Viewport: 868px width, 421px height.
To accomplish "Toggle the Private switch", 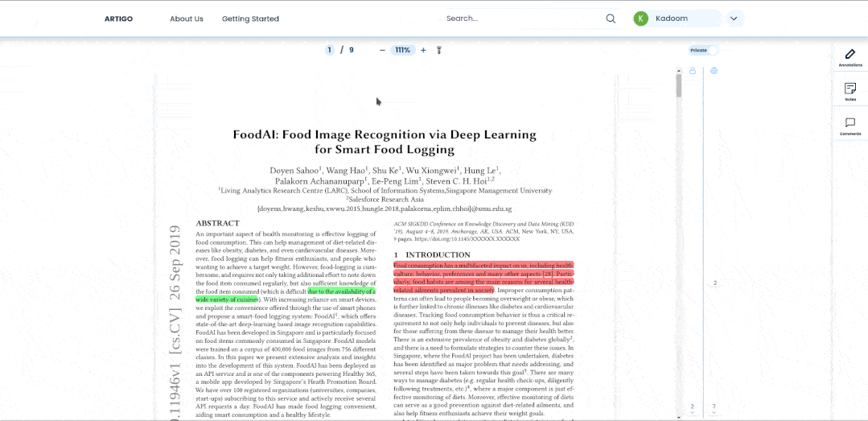I will pyautogui.click(x=704, y=50).
